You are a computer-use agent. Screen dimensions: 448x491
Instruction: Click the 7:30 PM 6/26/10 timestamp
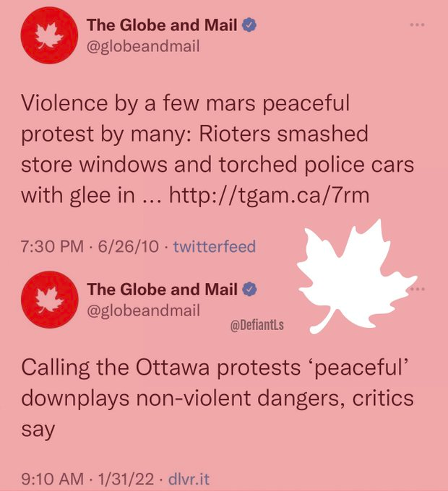[x=90, y=246]
